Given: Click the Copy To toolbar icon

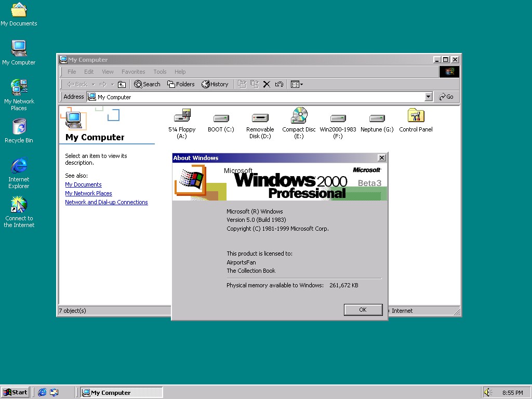Looking at the screenshot, I should pos(255,84).
